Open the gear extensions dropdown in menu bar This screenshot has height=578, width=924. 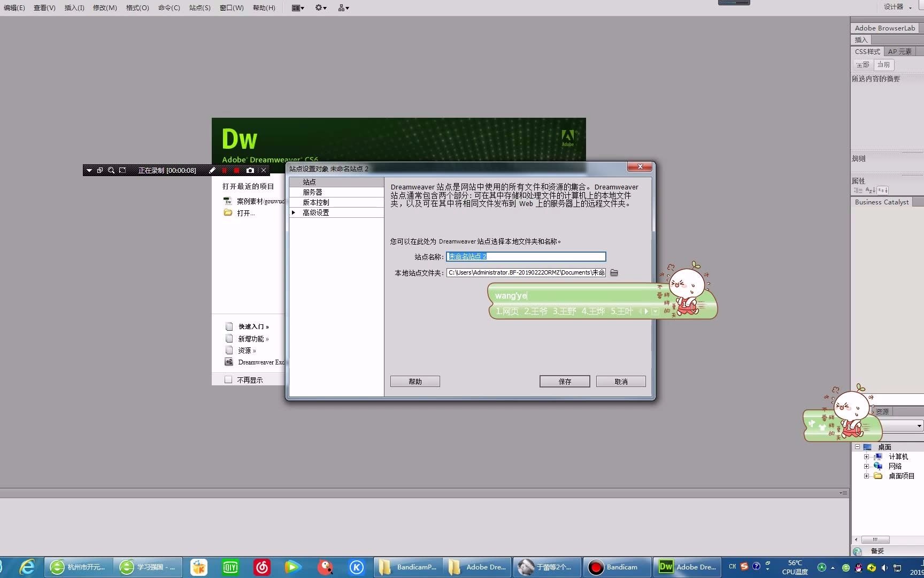321,7
